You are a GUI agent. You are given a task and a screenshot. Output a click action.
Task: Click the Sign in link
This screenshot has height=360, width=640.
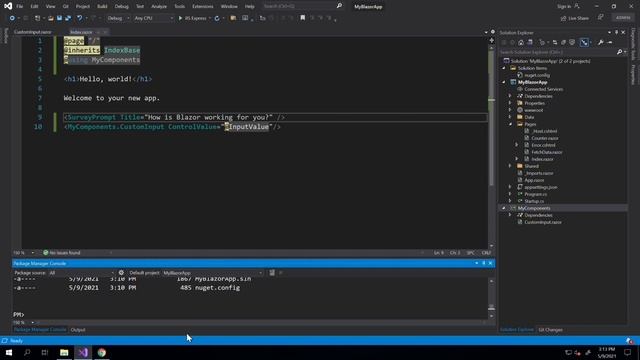[568, 6]
